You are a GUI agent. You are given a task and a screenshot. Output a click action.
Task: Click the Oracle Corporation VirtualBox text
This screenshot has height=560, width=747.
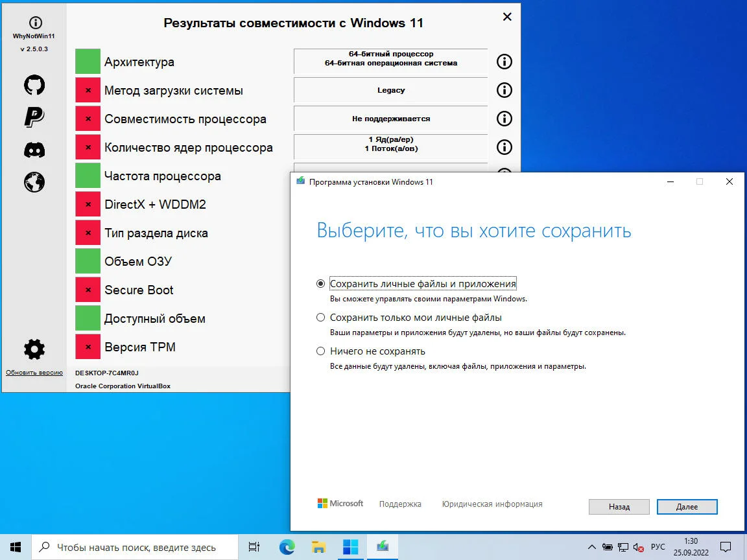pyautogui.click(x=123, y=386)
